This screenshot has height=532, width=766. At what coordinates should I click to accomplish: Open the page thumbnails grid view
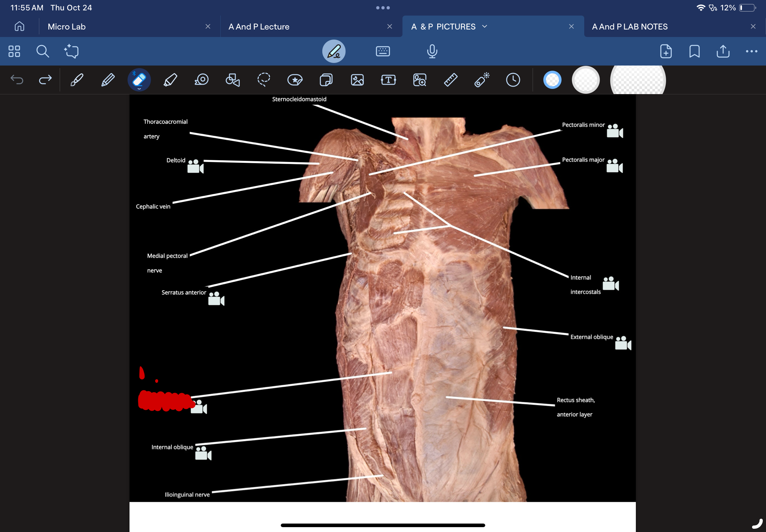click(14, 51)
